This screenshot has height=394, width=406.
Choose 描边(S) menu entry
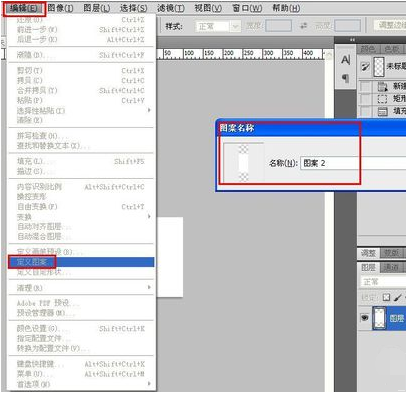coord(81,172)
